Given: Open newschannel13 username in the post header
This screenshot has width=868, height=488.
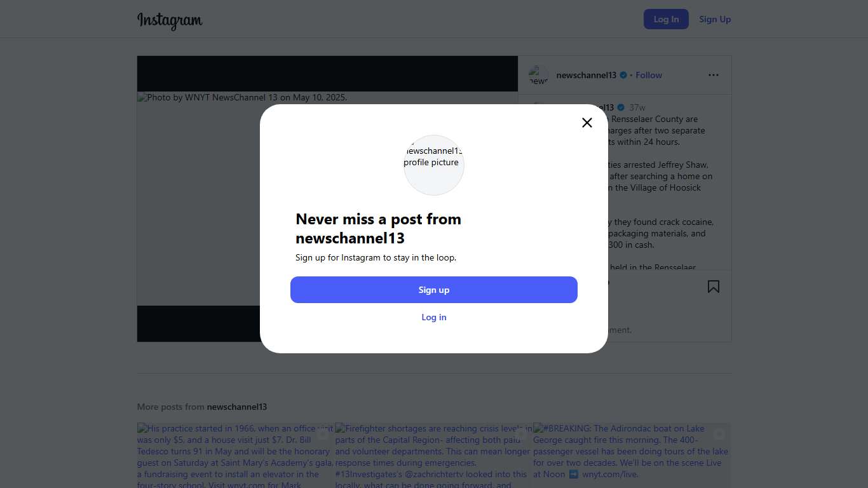Looking at the screenshot, I should pos(586,75).
